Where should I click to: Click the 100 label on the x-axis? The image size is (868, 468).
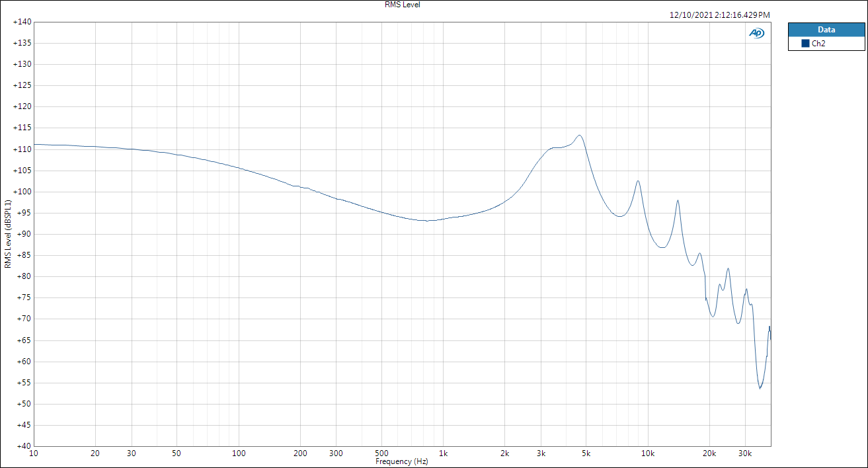tap(239, 453)
